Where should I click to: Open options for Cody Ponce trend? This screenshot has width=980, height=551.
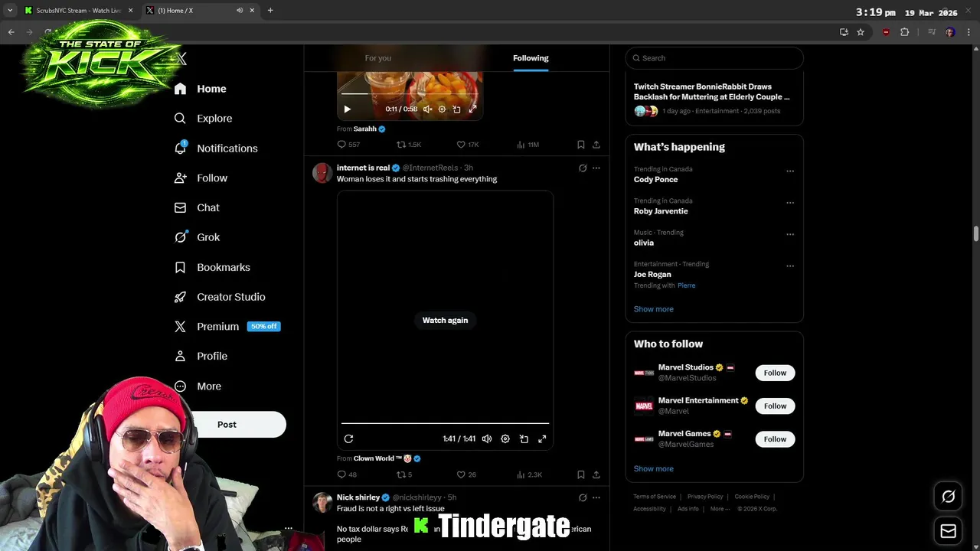click(790, 171)
